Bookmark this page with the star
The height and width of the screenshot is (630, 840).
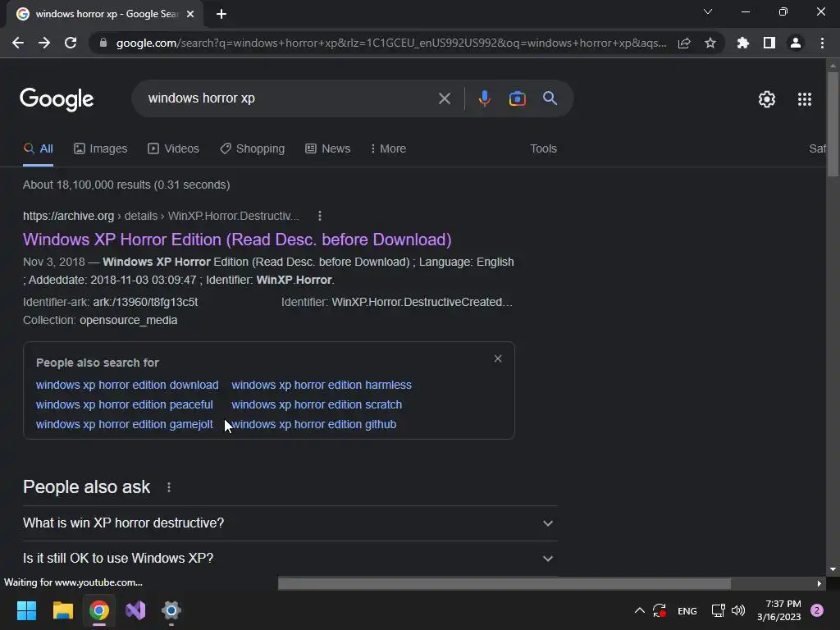(x=710, y=43)
